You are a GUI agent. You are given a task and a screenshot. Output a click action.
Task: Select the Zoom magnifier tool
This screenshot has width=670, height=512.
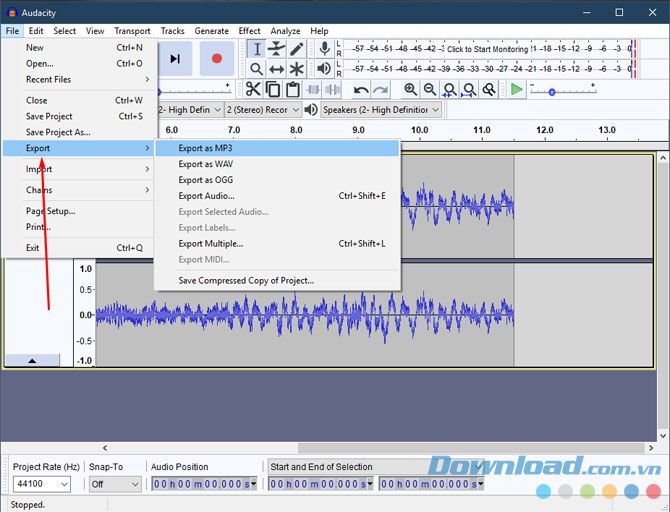pyautogui.click(x=256, y=69)
